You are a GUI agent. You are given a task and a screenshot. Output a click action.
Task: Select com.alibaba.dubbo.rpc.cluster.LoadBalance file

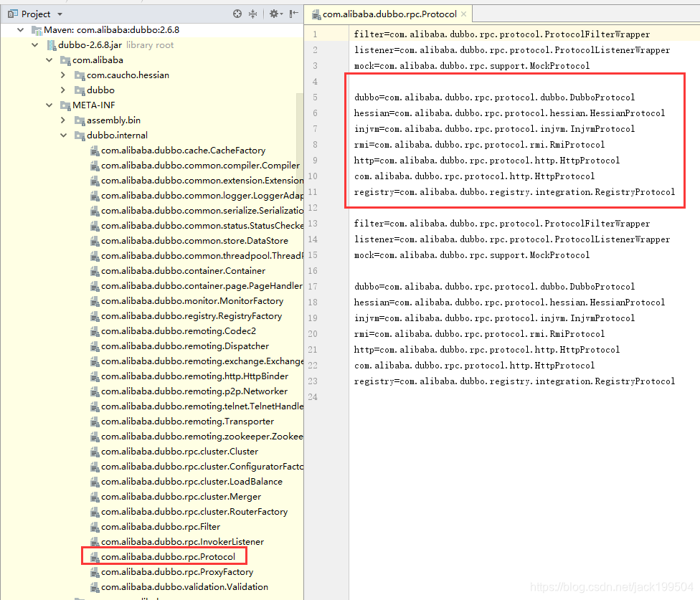click(x=191, y=482)
